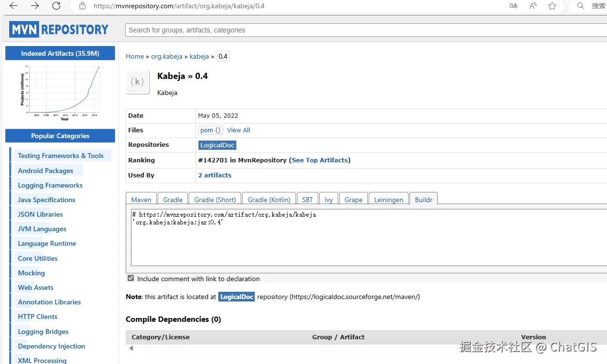Open XML Processing category
Screen dimensions: 607x364
pos(42,360)
